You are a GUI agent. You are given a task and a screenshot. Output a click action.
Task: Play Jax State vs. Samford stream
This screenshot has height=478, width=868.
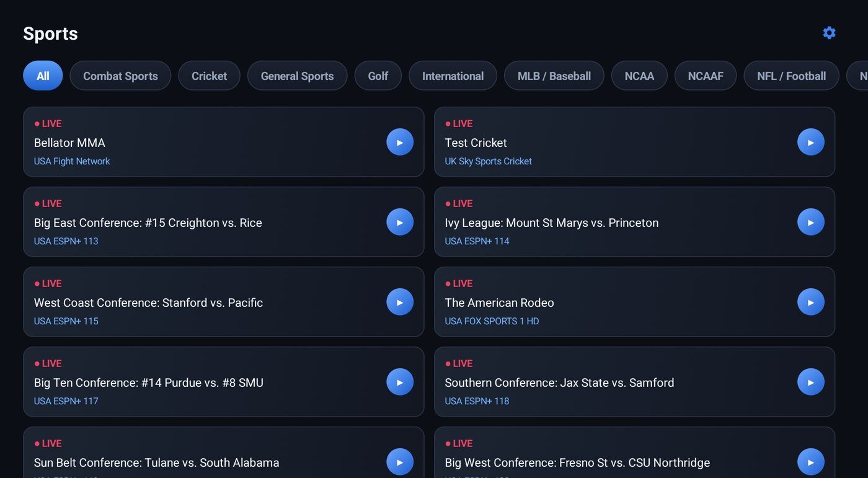pos(811,382)
